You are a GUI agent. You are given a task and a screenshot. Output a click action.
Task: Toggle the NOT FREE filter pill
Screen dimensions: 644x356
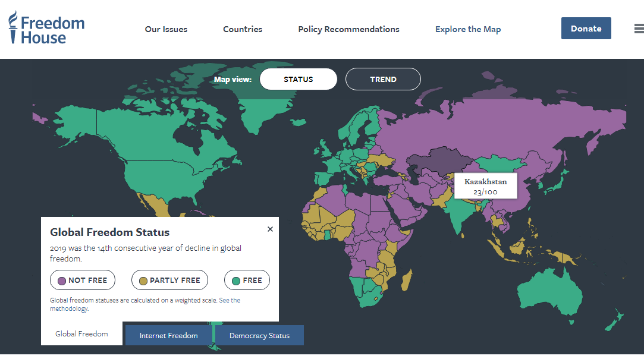point(83,280)
